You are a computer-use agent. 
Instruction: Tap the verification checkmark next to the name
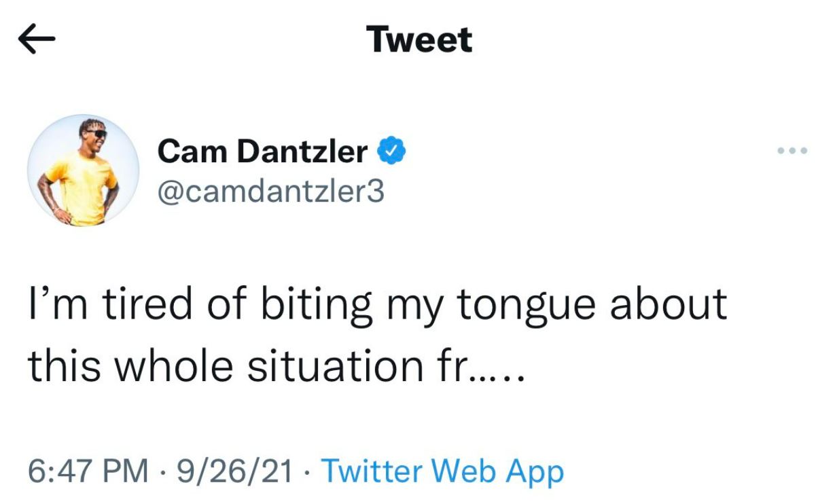[393, 151]
